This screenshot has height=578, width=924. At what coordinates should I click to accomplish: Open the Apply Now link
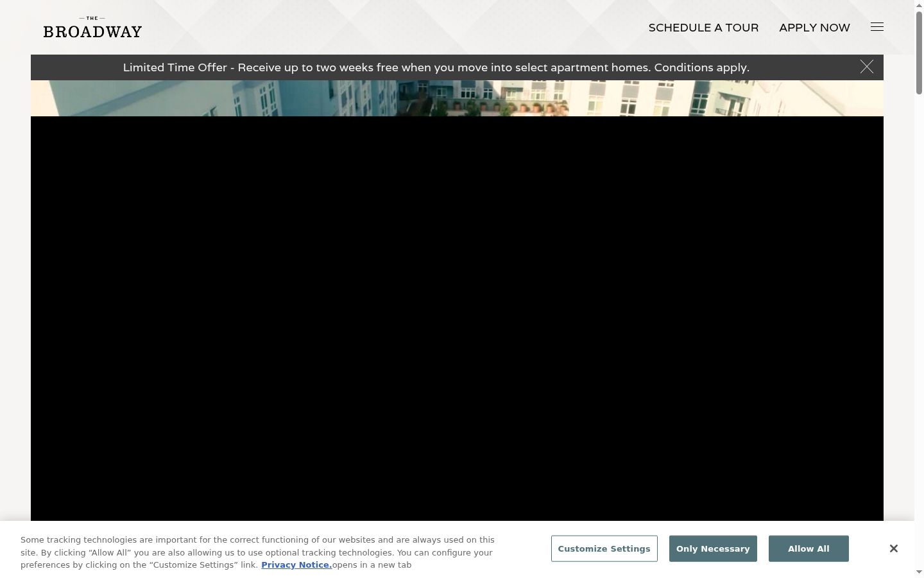click(x=814, y=28)
